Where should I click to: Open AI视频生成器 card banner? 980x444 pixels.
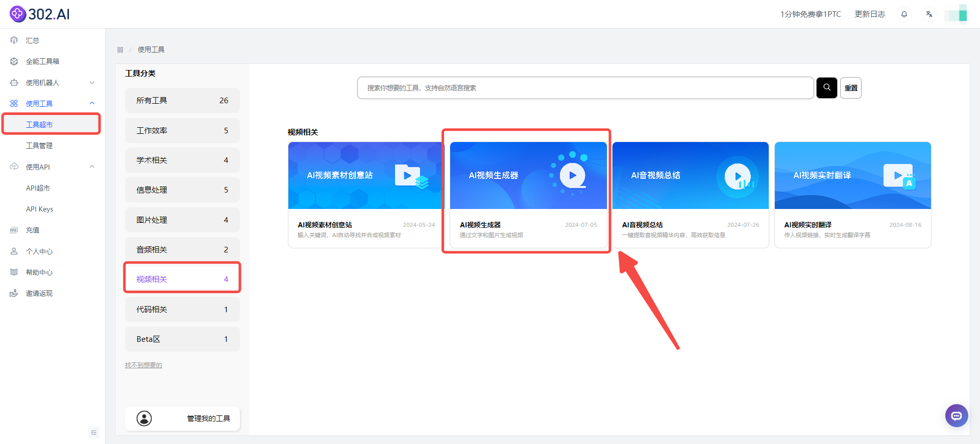[528, 175]
